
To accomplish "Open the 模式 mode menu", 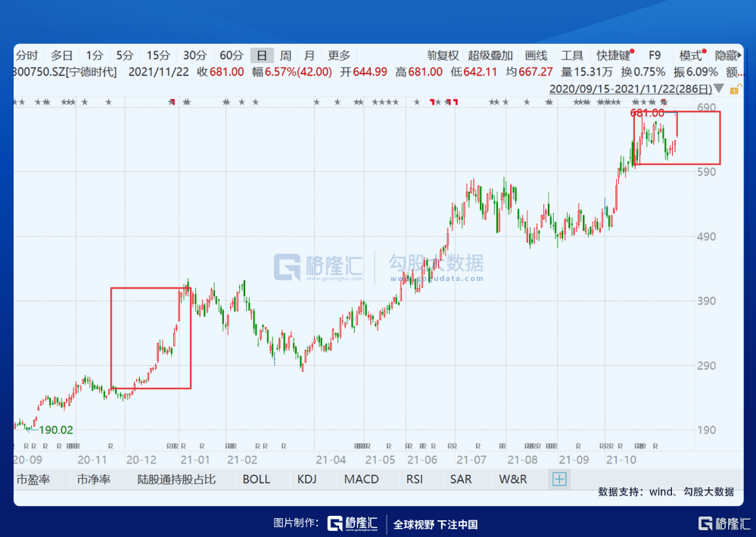I will click(x=690, y=55).
